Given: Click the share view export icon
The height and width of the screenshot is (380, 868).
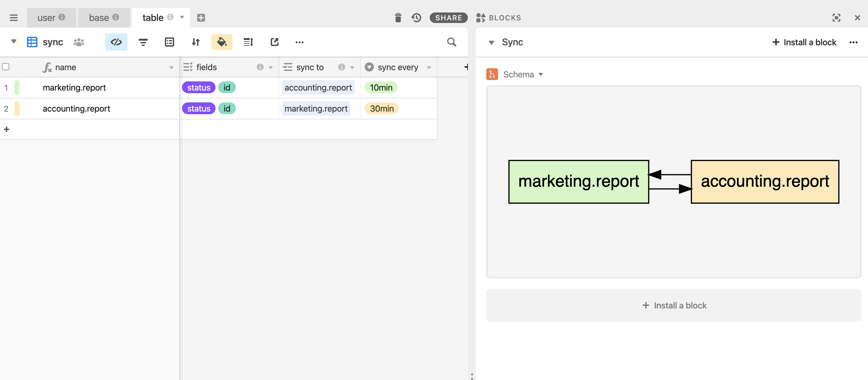Looking at the screenshot, I should coord(275,42).
